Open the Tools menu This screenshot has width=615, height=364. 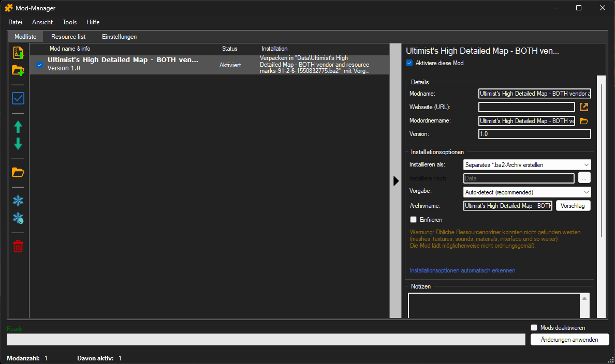(x=70, y=22)
